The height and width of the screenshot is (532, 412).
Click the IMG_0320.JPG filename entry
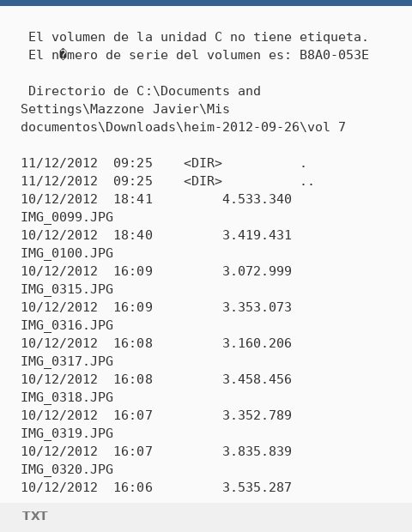tap(67, 469)
